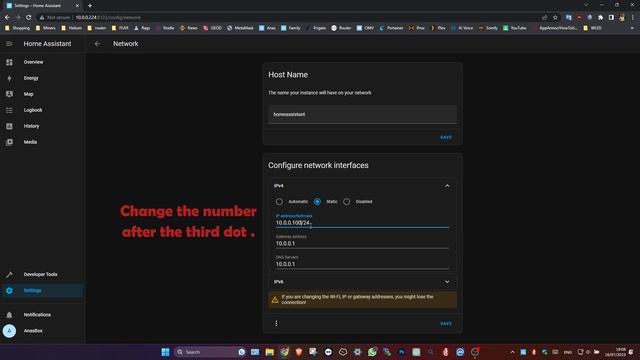Viewport: 640px width, 360px height.
Task: Show hidden system tray icons
Action: (512, 352)
